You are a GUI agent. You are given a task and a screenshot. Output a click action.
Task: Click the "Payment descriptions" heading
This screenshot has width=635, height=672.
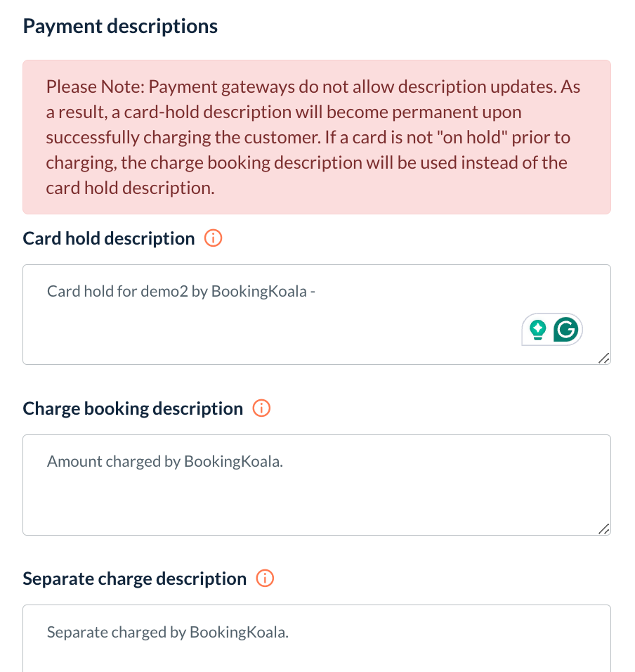point(120,27)
